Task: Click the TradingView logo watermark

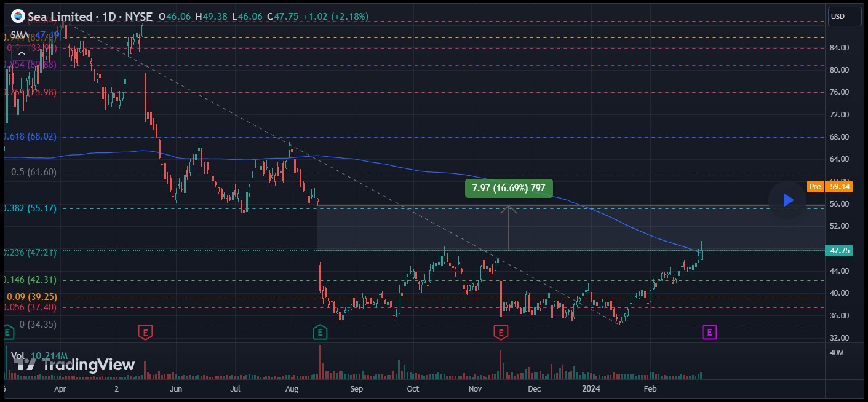Action: [74, 365]
